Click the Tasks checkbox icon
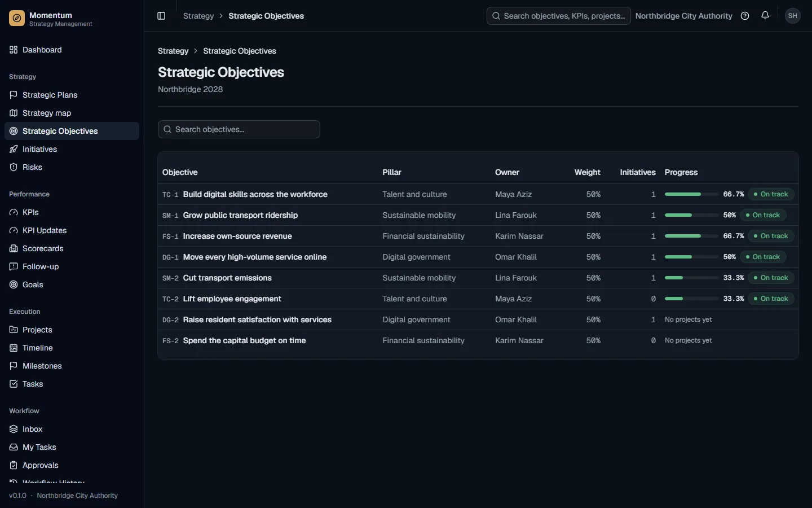The width and height of the screenshot is (812, 508). [14, 384]
